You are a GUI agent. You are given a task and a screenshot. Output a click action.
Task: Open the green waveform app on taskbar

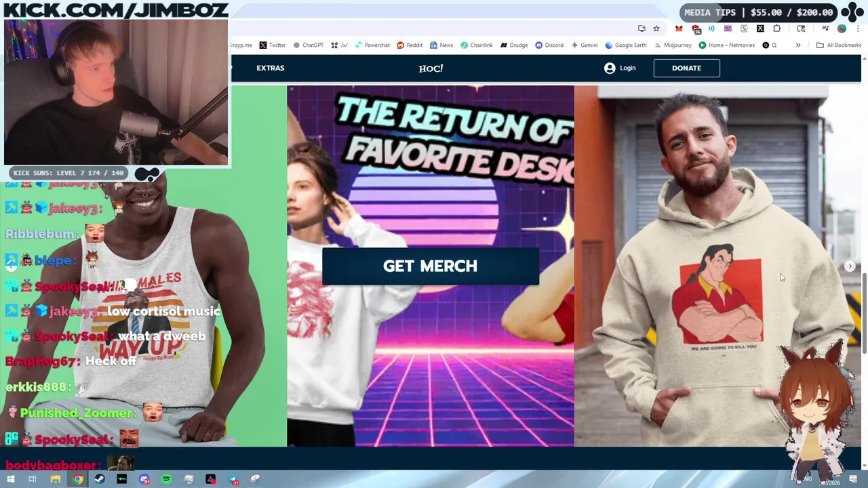pos(122,479)
